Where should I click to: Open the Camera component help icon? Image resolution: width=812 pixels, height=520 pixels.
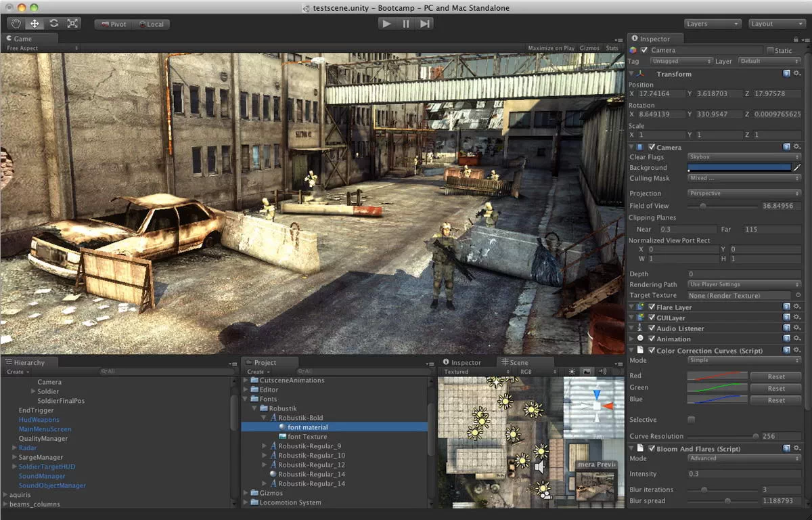click(786, 146)
